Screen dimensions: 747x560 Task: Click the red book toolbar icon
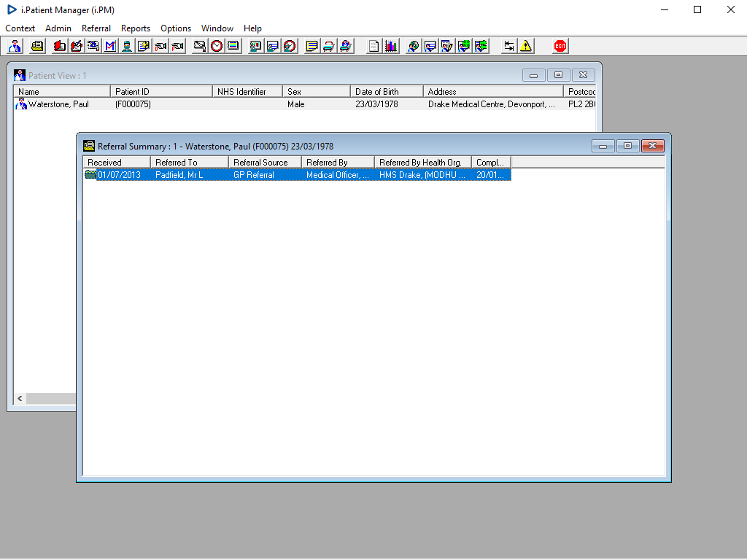point(60,46)
